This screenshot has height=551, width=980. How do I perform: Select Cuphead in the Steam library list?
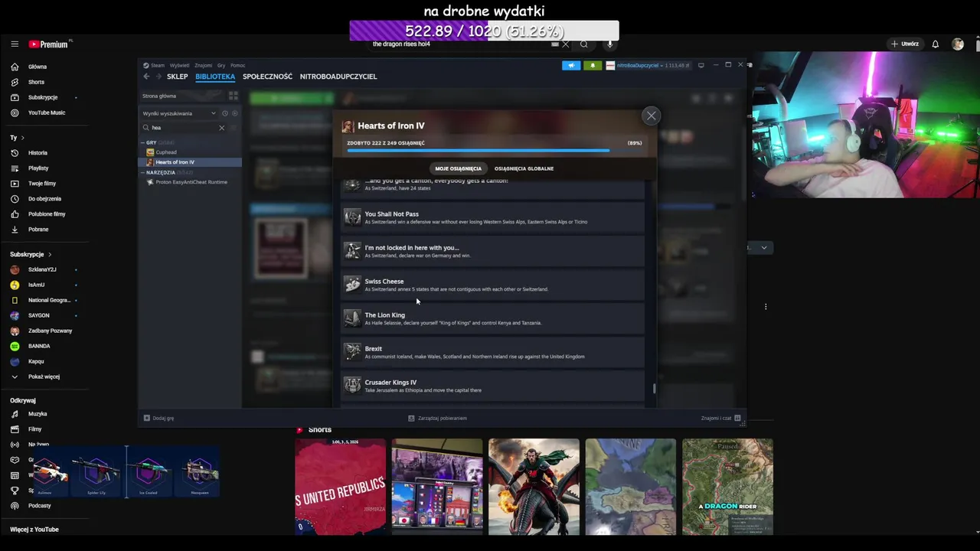click(166, 152)
